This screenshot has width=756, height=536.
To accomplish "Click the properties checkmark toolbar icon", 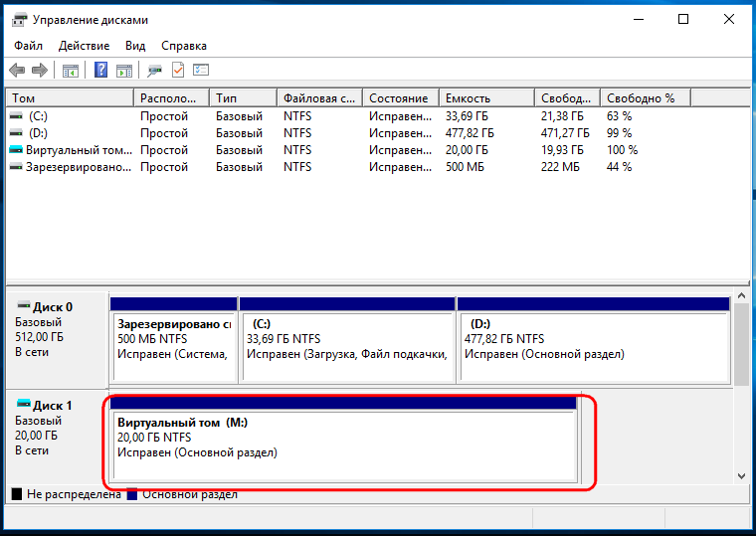I will (x=178, y=70).
